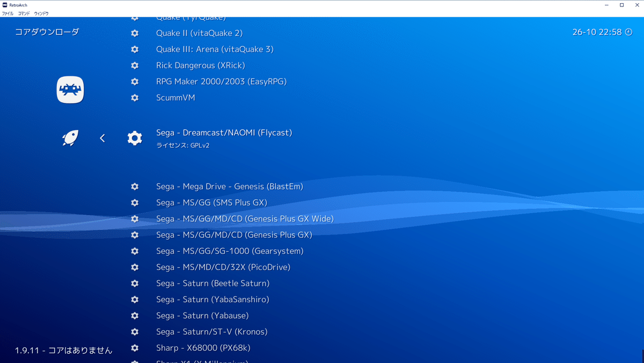Click the gear icon next to Mega Drive BlastEm
The width and height of the screenshot is (644, 363).
[135, 186]
